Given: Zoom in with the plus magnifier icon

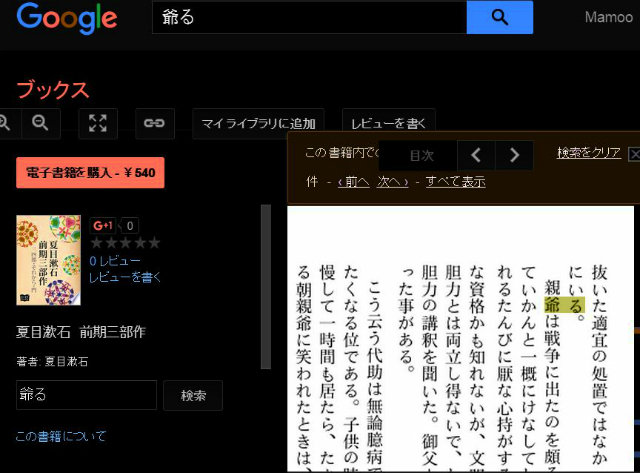Looking at the screenshot, I should 5,123.
